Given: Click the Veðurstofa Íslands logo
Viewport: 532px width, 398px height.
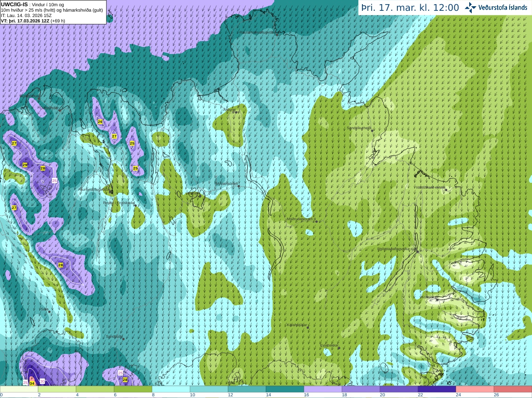Looking at the screenshot, I should click(x=496, y=7).
